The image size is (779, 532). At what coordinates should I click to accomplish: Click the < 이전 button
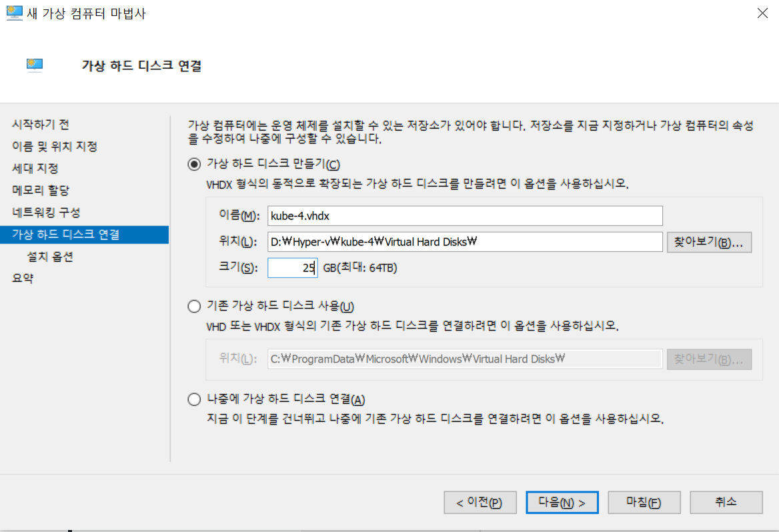[x=480, y=503]
